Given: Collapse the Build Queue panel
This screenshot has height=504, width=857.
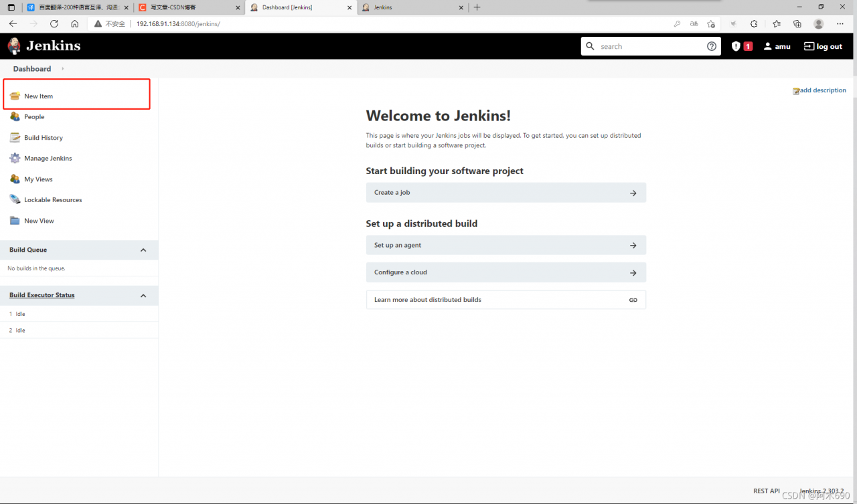Looking at the screenshot, I should [143, 250].
